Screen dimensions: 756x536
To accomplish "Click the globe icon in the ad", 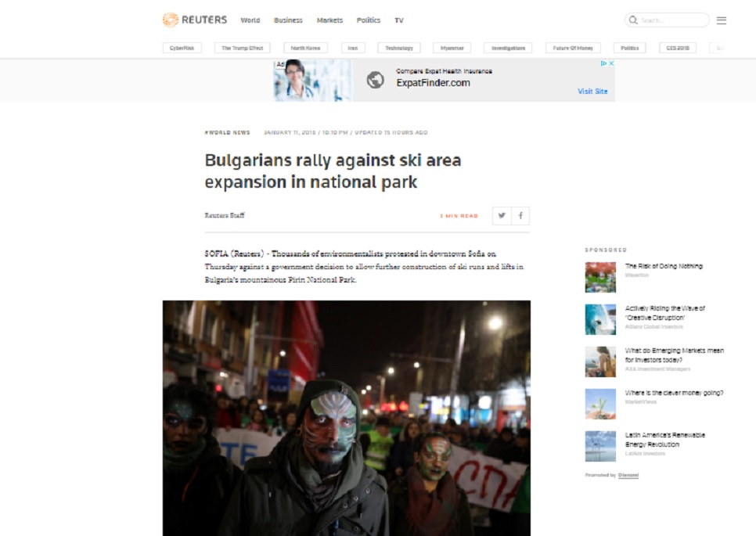I will pos(375,80).
